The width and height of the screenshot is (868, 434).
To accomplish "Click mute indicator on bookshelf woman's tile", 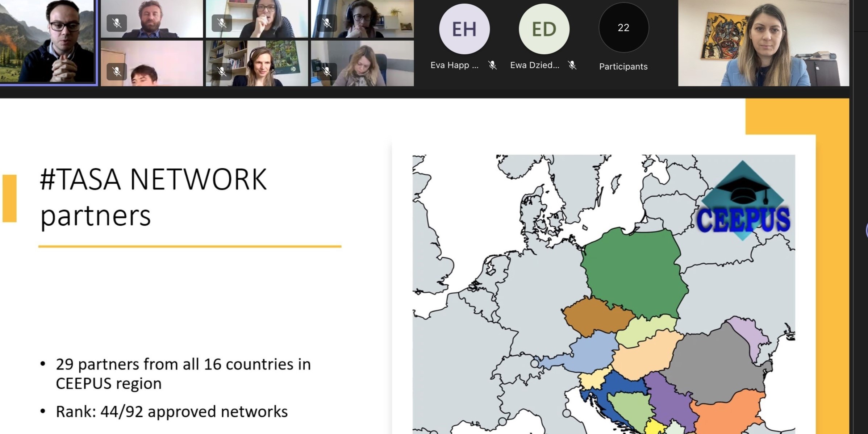I will pyautogui.click(x=222, y=23).
